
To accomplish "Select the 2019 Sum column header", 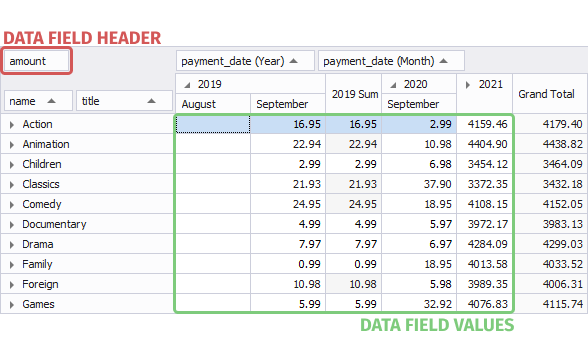I will point(354,94).
